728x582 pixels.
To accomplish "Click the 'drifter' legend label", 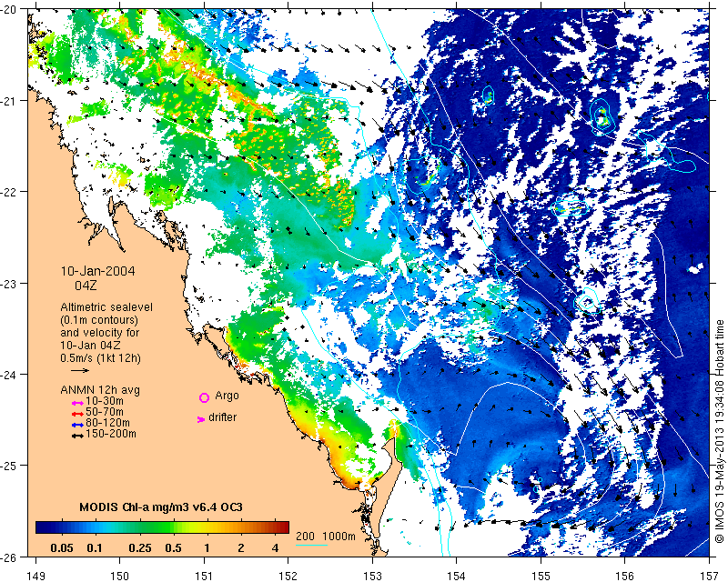I will (222, 417).
